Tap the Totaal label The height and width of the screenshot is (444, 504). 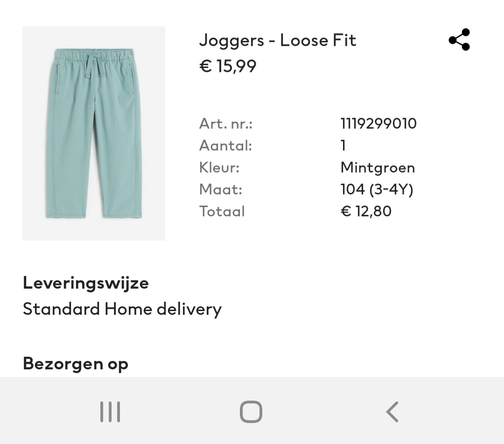coord(222,211)
